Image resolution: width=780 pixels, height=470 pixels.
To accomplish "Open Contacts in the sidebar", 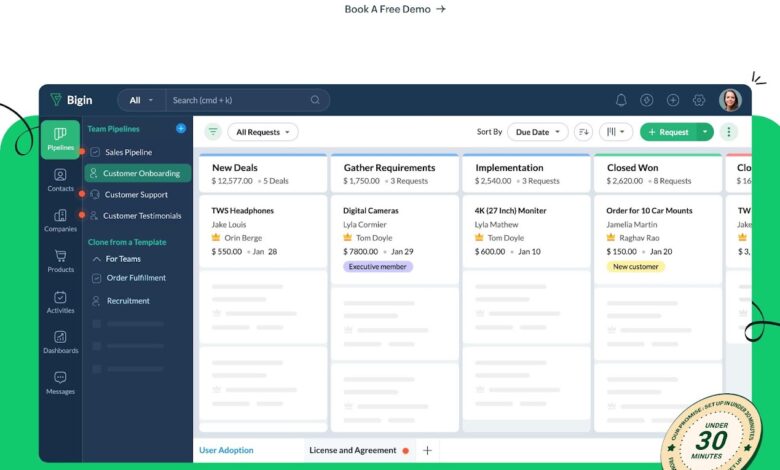I will [60, 180].
